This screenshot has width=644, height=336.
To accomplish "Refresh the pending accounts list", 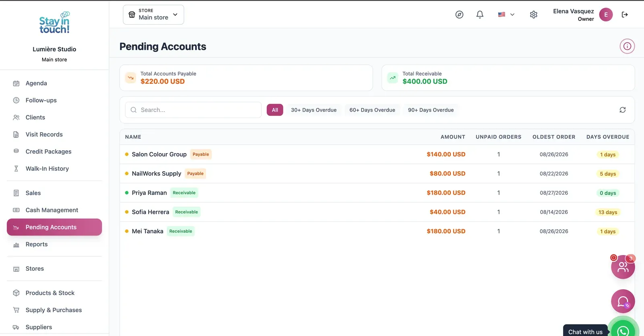I will click(x=623, y=110).
